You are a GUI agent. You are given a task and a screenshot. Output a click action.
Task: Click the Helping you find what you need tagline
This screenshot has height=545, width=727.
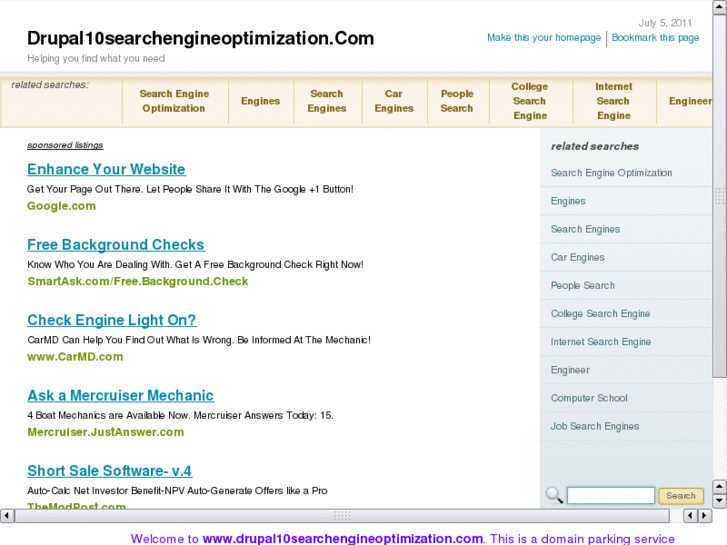tap(96, 58)
